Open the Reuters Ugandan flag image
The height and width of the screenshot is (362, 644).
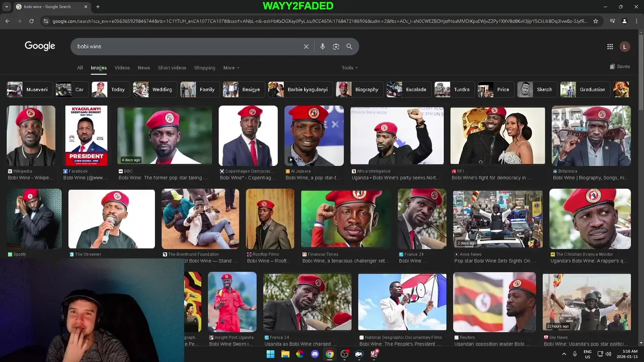(x=495, y=302)
